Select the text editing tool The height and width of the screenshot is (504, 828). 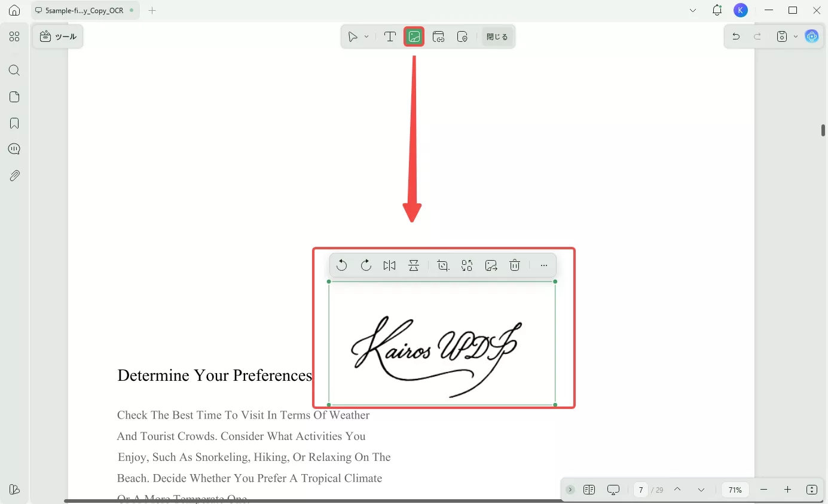[x=390, y=37]
